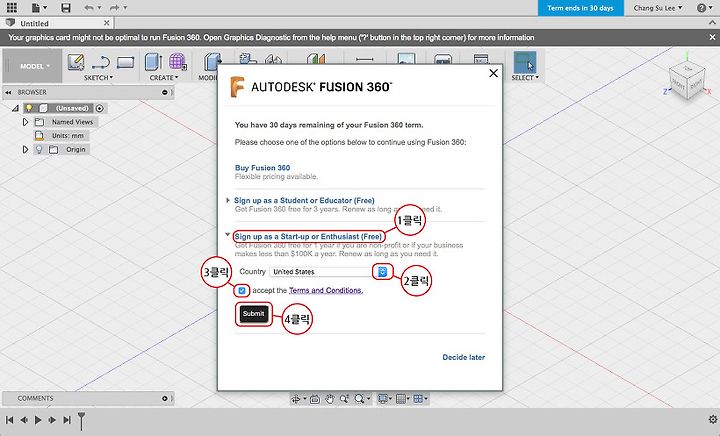
Task: Step timeline back one feature
Action: click(23, 419)
